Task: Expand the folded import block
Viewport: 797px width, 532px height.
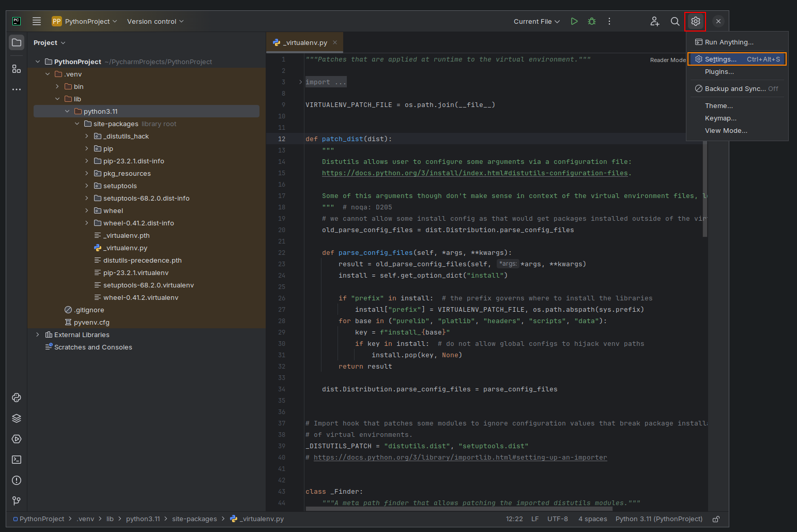Action: [300, 82]
